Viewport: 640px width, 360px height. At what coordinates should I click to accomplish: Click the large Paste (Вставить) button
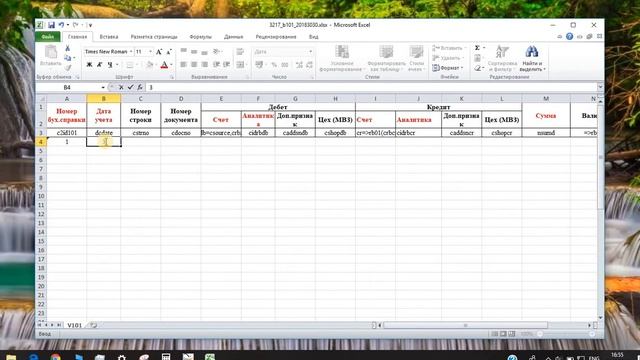[x=51, y=56]
